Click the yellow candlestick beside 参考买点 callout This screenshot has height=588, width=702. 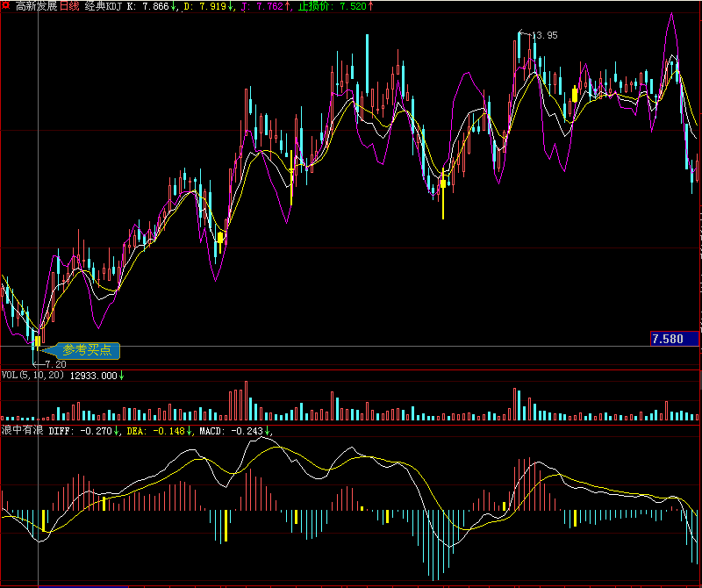point(38,340)
